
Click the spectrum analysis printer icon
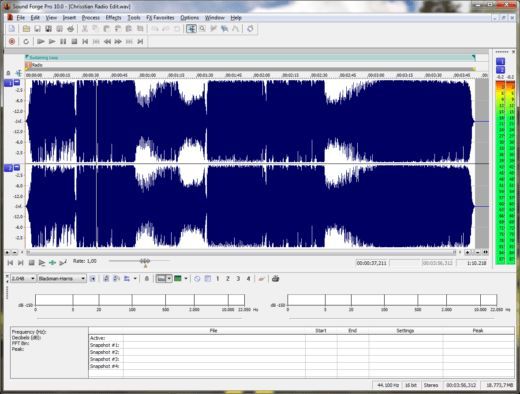click(x=275, y=278)
